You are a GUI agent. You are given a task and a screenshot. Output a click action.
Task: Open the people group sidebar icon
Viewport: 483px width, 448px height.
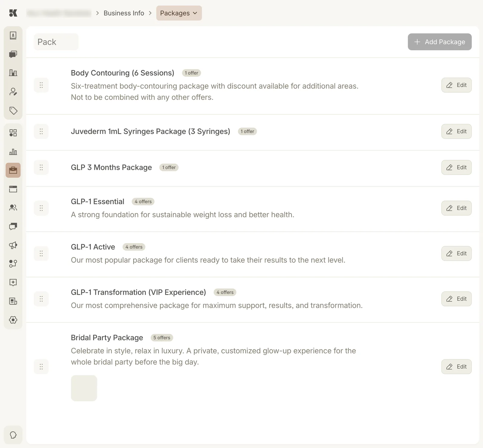click(x=13, y=208)
